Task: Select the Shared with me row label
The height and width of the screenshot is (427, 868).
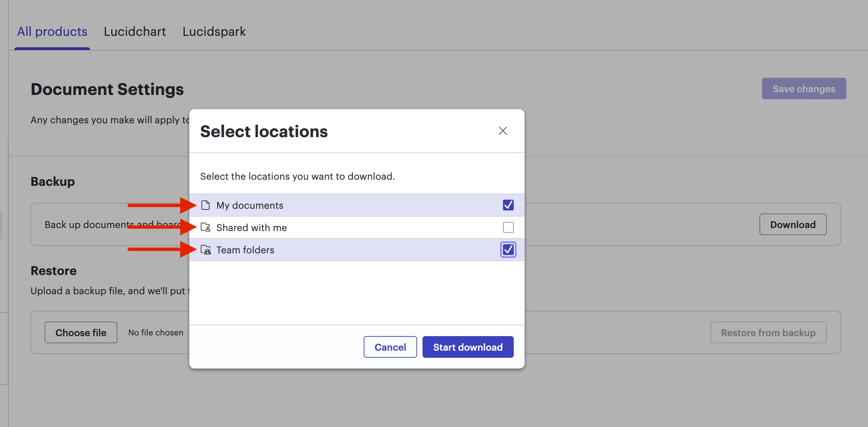Action: click(251, 228)
